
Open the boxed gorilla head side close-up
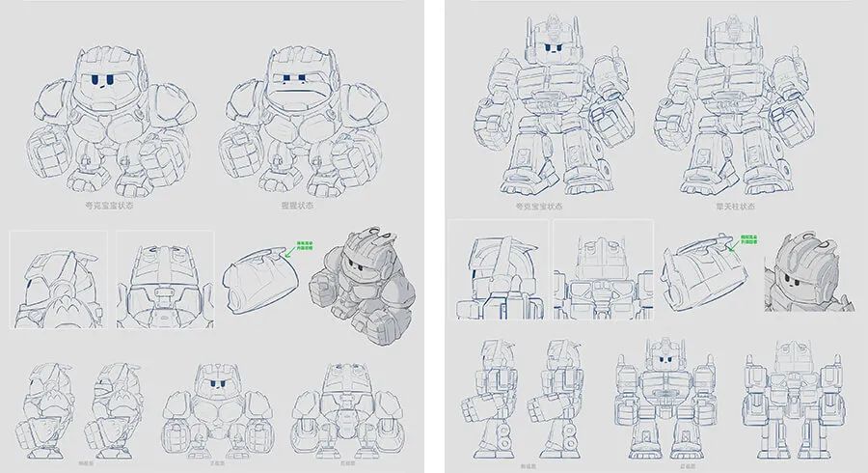coord(60,280)
